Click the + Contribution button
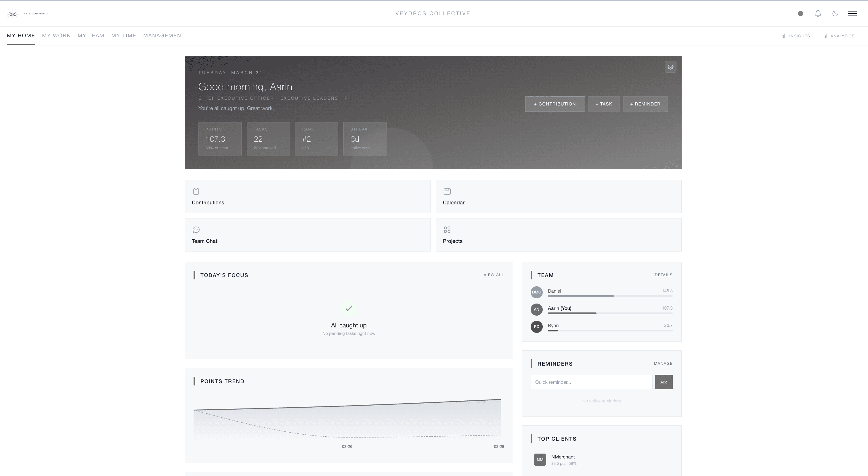 tap(555, 104)
